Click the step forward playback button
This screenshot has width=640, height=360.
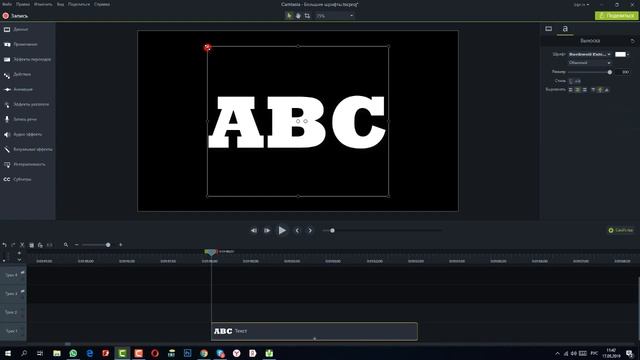pyautogui.click(x=267, y=231)
